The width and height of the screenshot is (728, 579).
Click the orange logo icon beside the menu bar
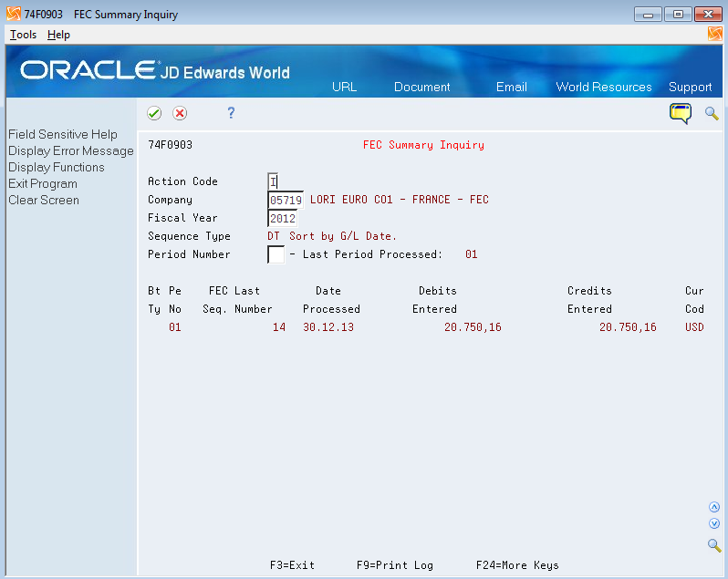(714, 34)
